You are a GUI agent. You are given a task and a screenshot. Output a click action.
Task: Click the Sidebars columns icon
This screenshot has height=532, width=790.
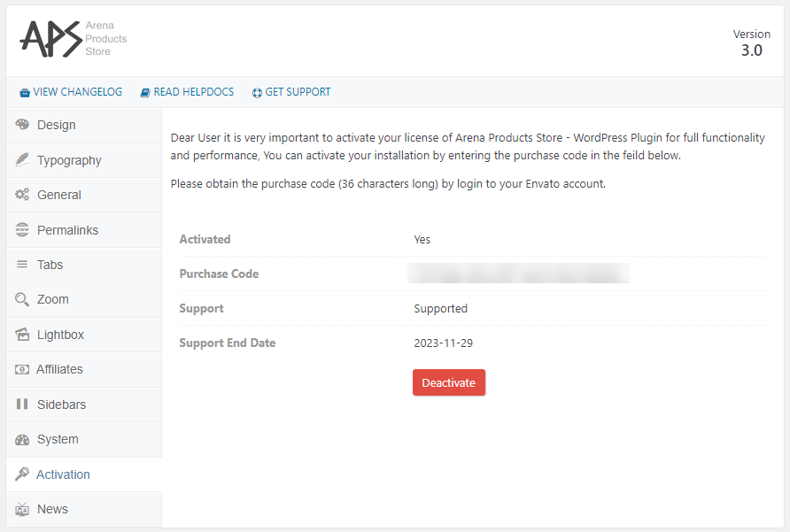[22, 404]
